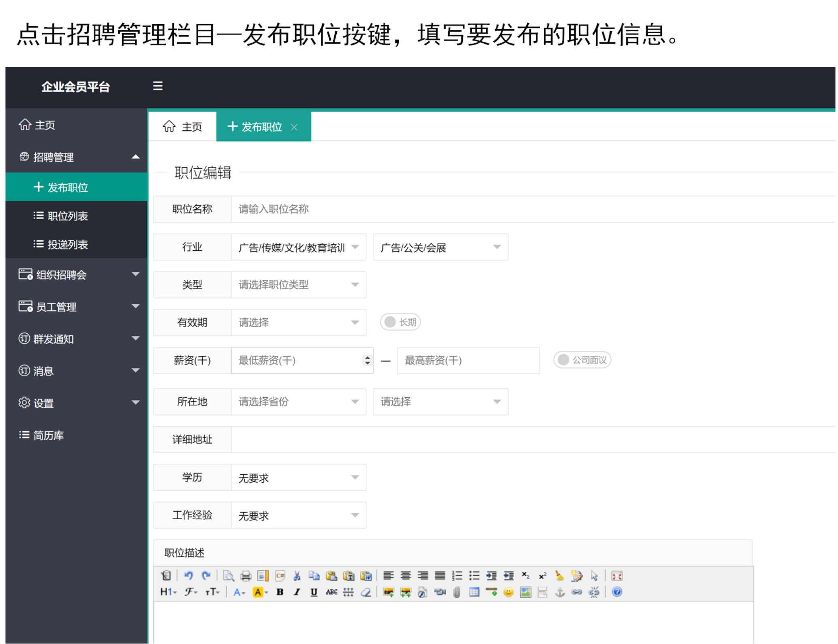Toggle the 长期 long-term switch
This screenshot has width=838, height=644.
click(x=400, y=322)
